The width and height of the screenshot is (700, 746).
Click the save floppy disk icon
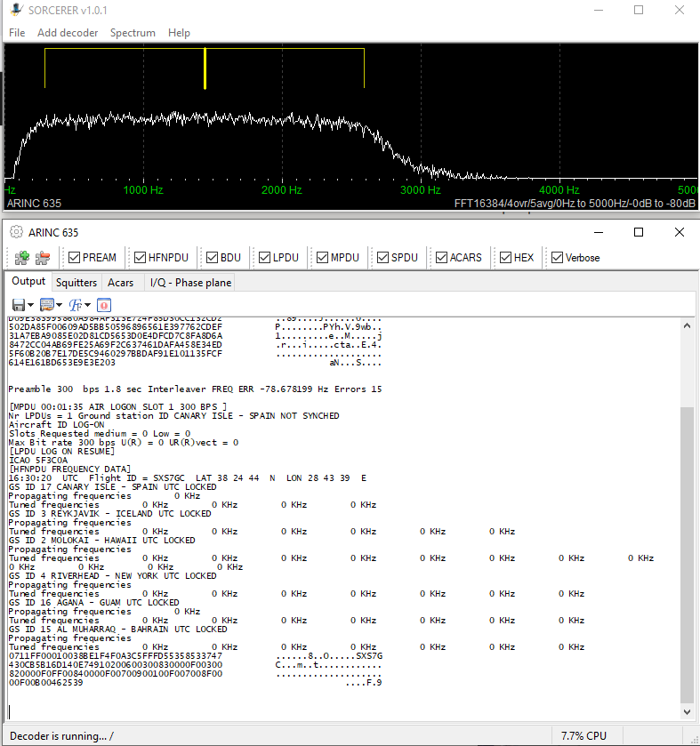coord(19,305)
